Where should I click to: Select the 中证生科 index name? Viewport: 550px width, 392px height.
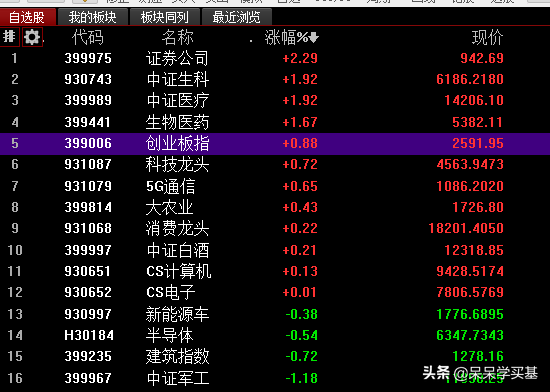178,79
